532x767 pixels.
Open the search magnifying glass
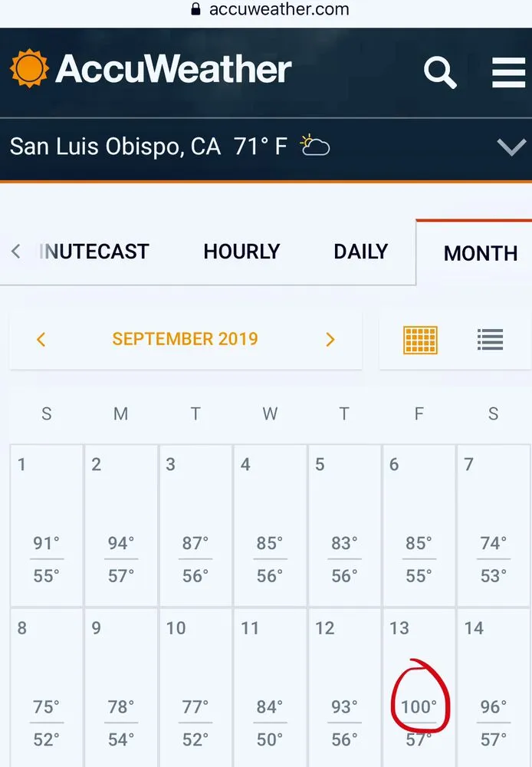[x=440, y=72]
